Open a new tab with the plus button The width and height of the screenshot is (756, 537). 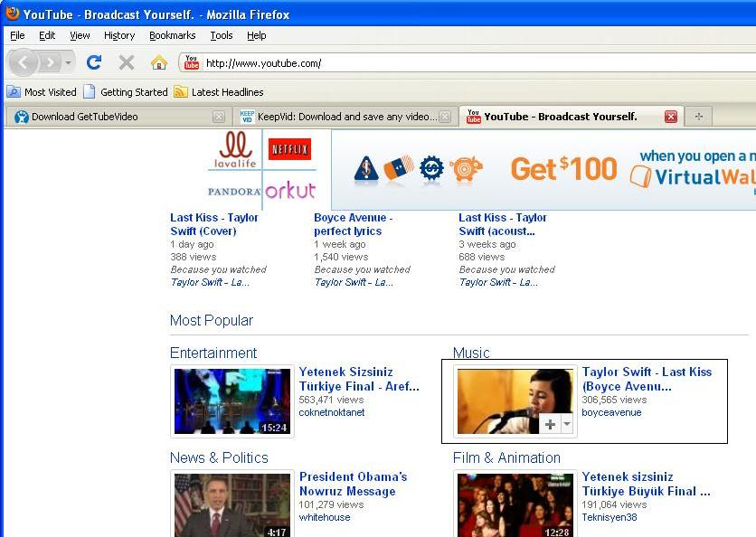click(x=699, y=117)
